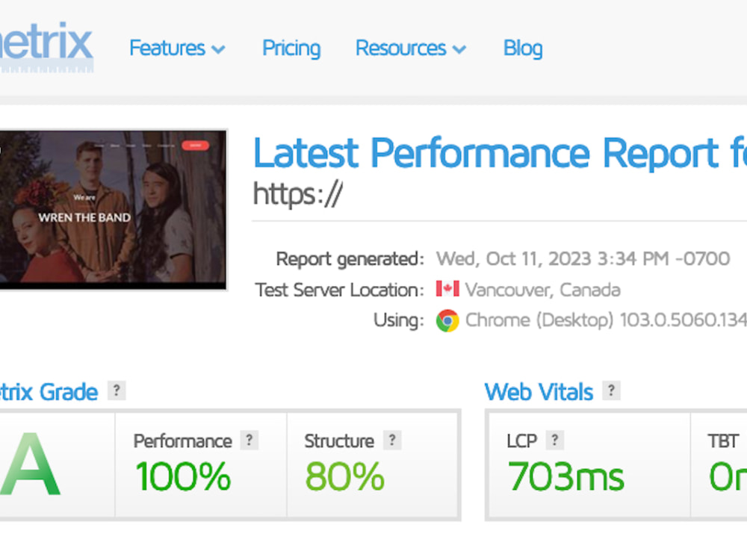
Task: Click the GTmetrix logo
Action: (46, 46)
